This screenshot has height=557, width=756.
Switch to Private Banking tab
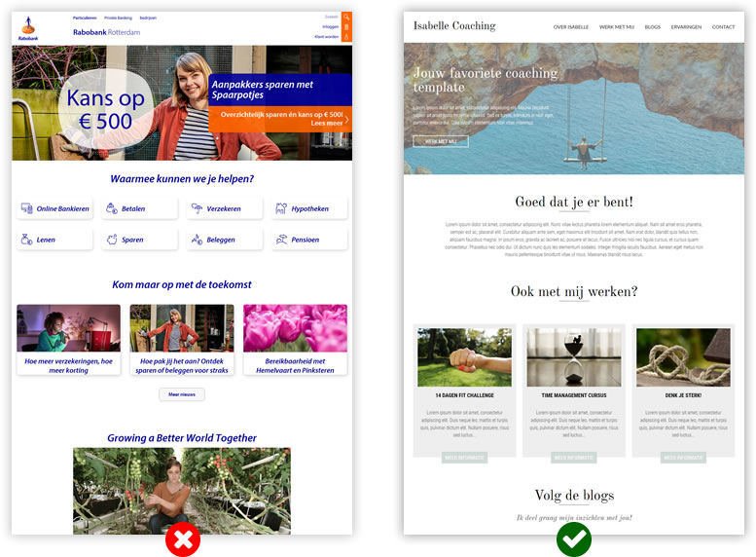pyautogui.click(x=118, y=18)
